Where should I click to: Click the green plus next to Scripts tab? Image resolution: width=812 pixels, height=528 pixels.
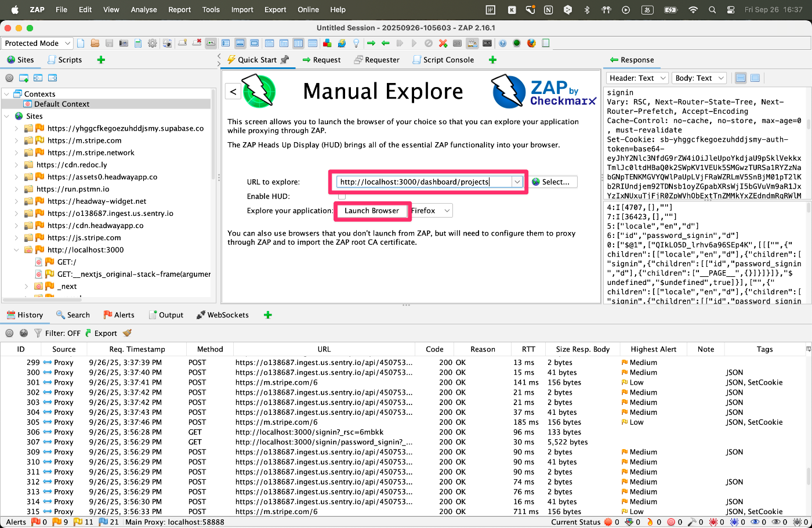(x=101, y=60)
